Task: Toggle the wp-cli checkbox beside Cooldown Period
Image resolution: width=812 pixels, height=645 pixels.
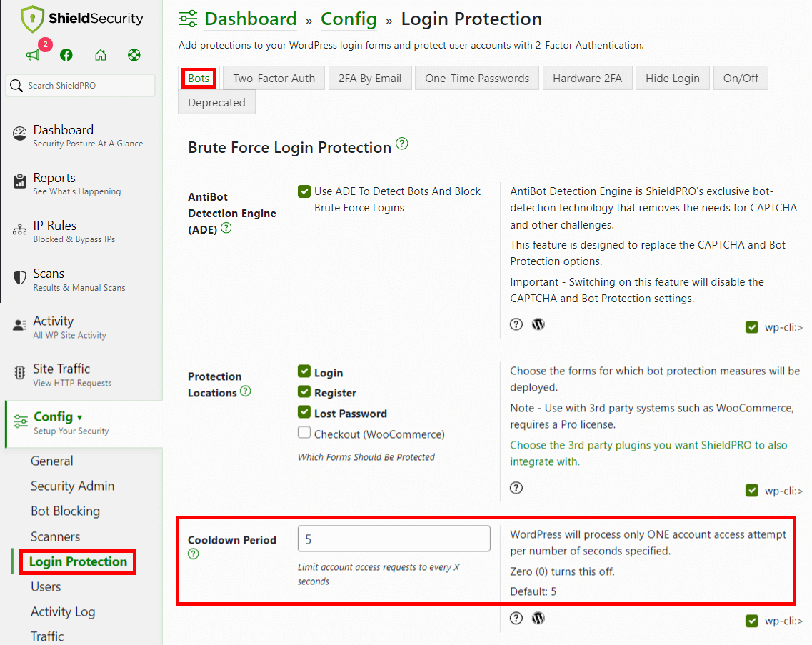Action: (752, 621)
